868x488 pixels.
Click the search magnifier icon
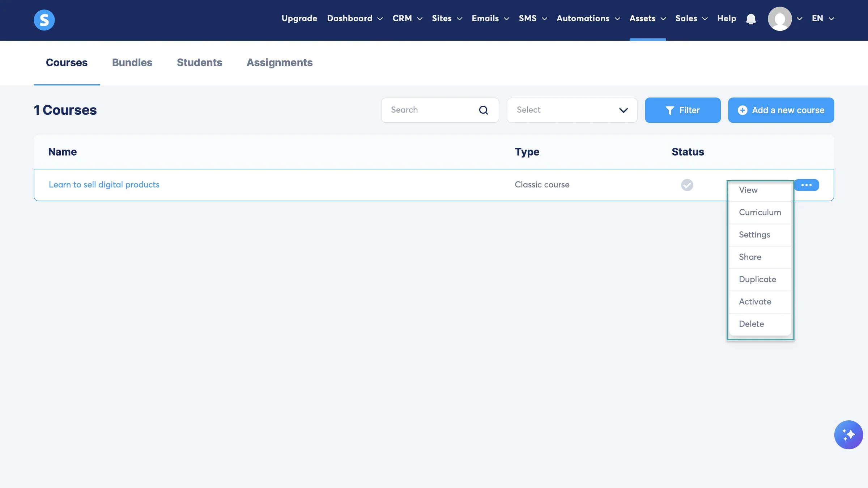tap(484, 110)
